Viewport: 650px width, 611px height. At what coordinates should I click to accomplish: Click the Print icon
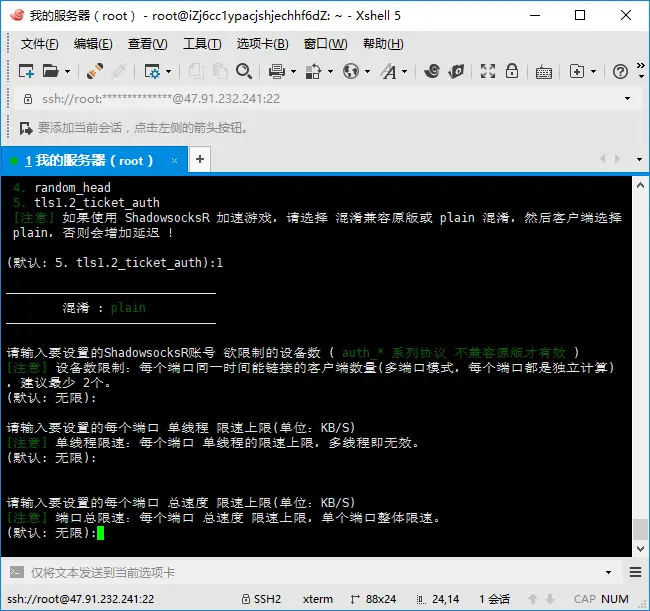tap(276, 71)
